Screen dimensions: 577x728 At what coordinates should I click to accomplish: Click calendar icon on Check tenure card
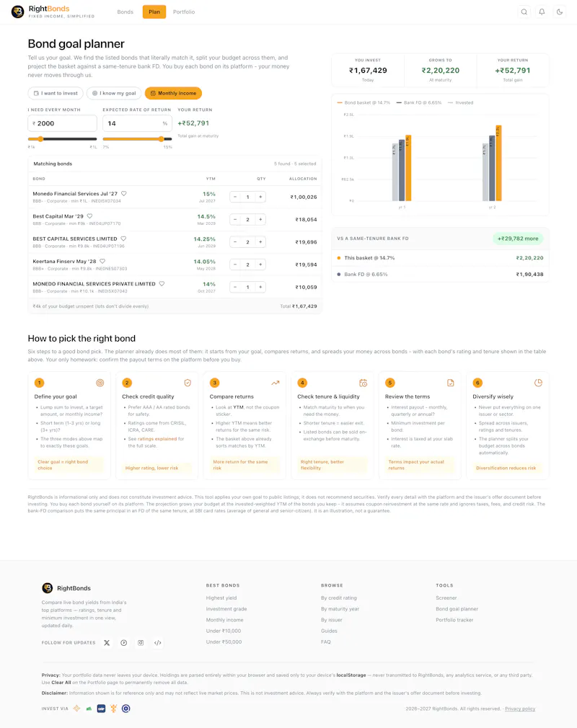364,383
